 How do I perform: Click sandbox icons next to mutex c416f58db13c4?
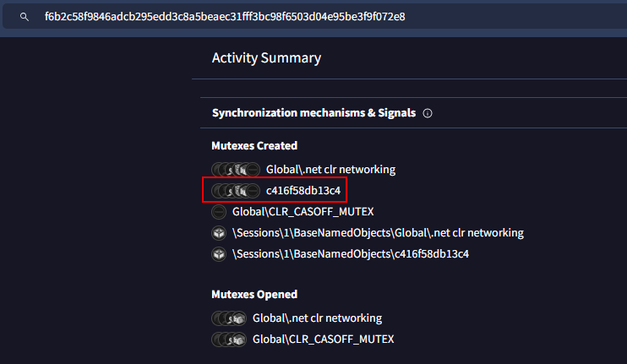click(x=235, y=191)
